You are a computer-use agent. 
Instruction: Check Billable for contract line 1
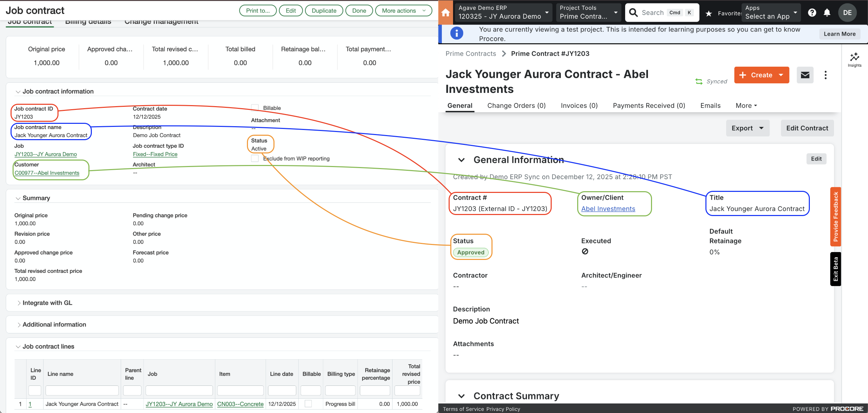coord(308,403)
